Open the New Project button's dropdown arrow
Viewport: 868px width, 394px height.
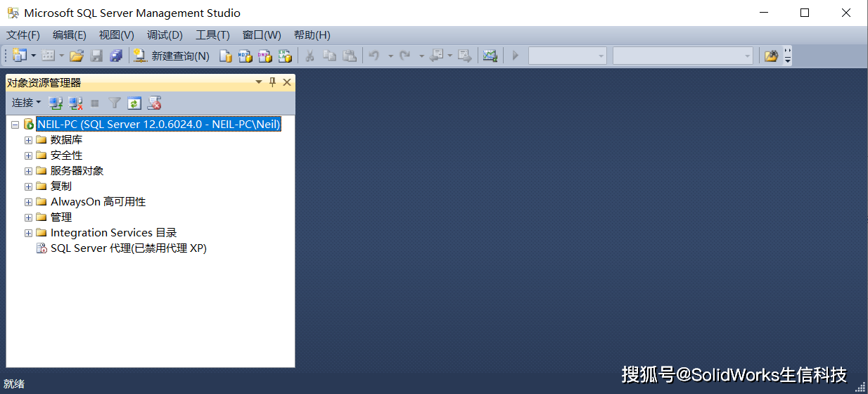[33, 56]
